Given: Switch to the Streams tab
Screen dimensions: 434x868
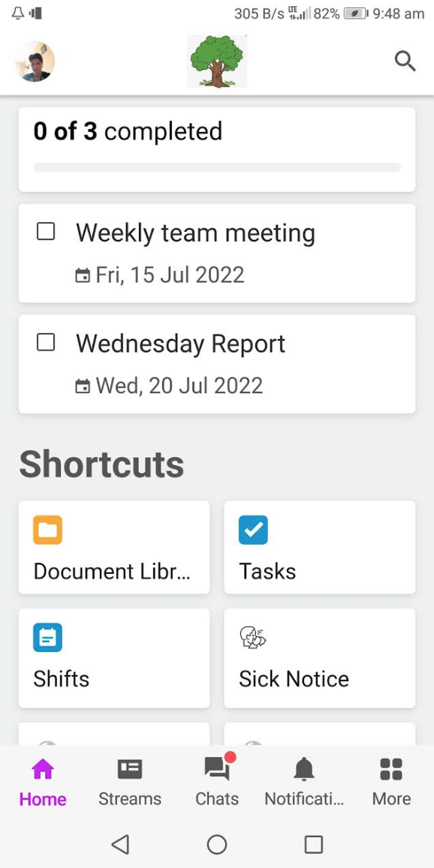Looking at the screenshot, I should (130, 782).
